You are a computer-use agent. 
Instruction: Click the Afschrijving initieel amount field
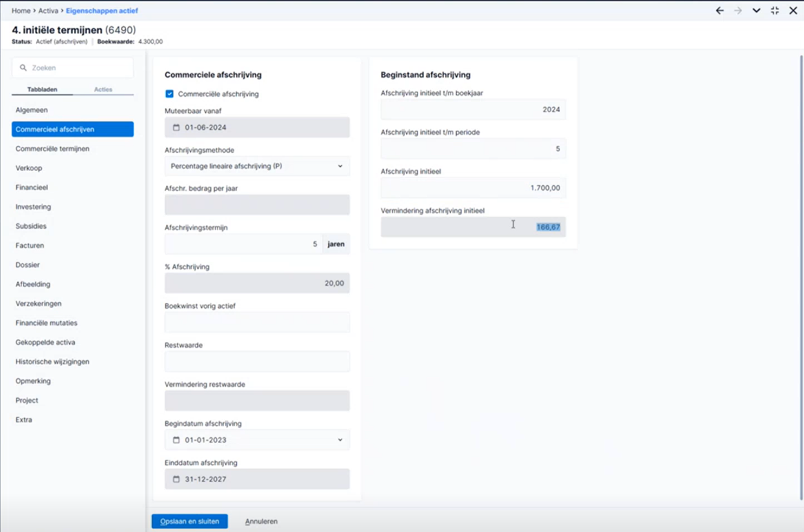coord(473,187)
